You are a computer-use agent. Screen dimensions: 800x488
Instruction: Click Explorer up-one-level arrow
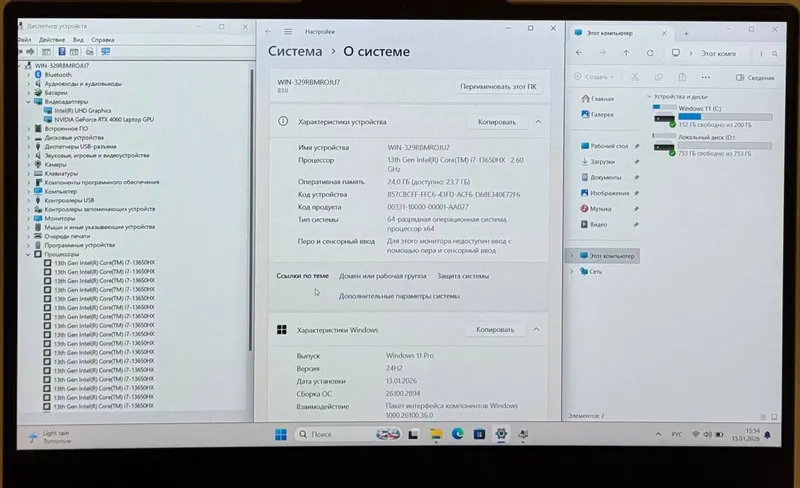coord(626,53)
